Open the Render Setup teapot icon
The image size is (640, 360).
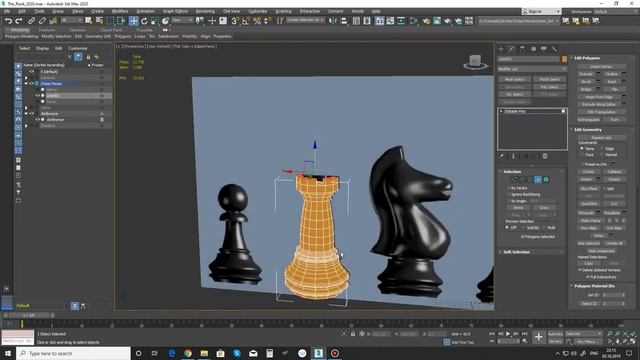[x=426, y=20]
